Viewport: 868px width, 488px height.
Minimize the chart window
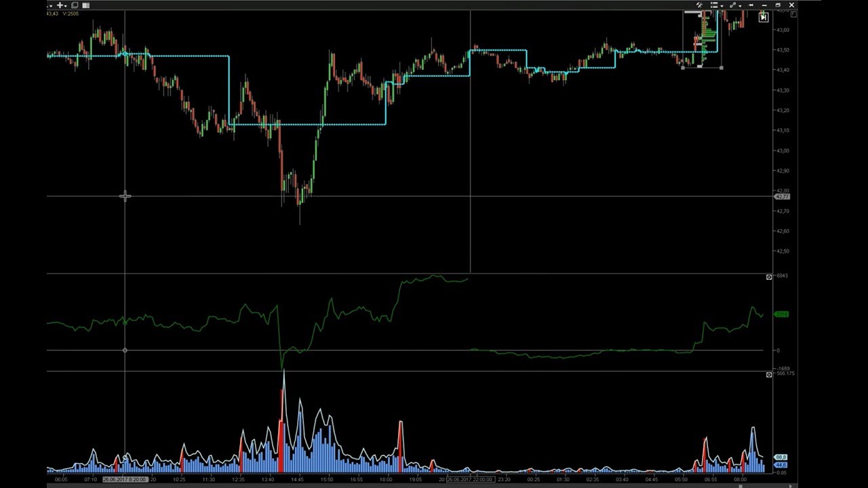764,5
